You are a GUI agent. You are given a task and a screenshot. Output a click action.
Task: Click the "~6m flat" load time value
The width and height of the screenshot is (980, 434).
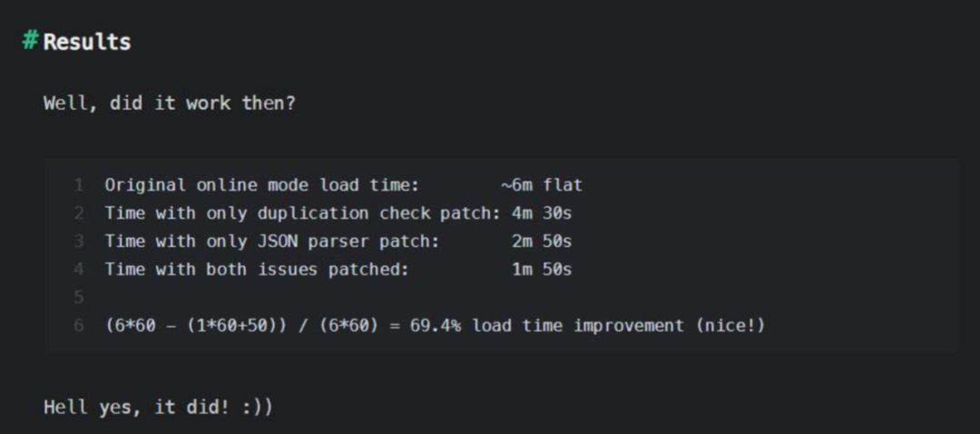pos(541,185)
